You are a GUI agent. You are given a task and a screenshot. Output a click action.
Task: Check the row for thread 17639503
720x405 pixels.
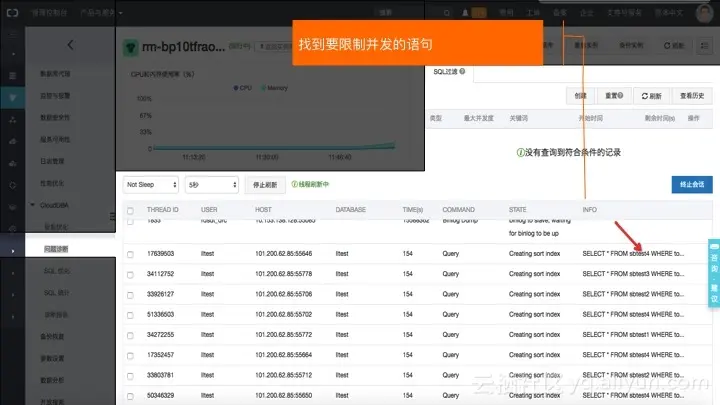130,254
